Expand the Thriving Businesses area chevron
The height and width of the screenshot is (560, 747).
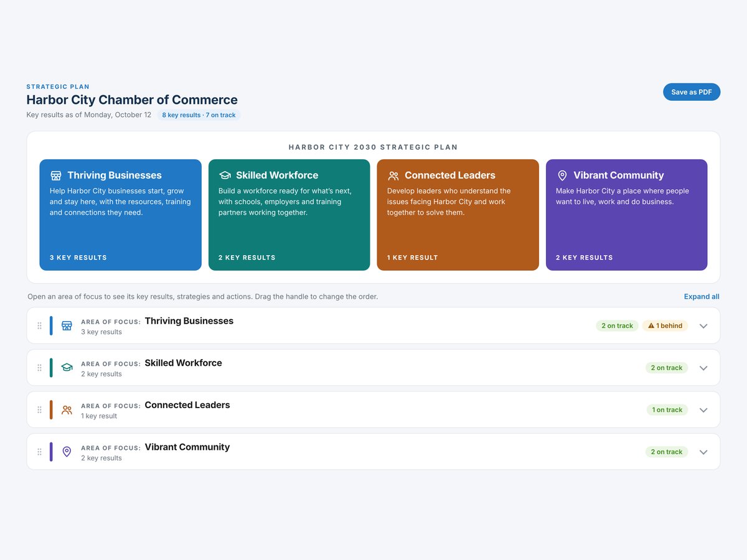(x=703, y=325)
